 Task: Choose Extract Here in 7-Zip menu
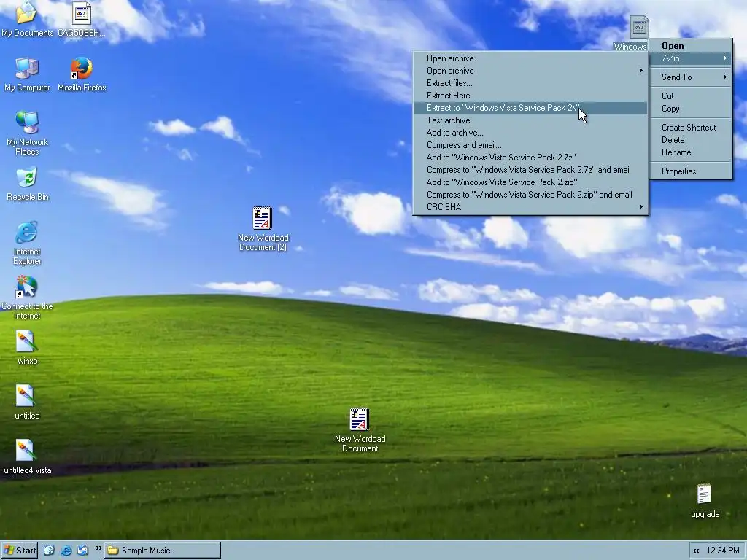coord(530,96)
